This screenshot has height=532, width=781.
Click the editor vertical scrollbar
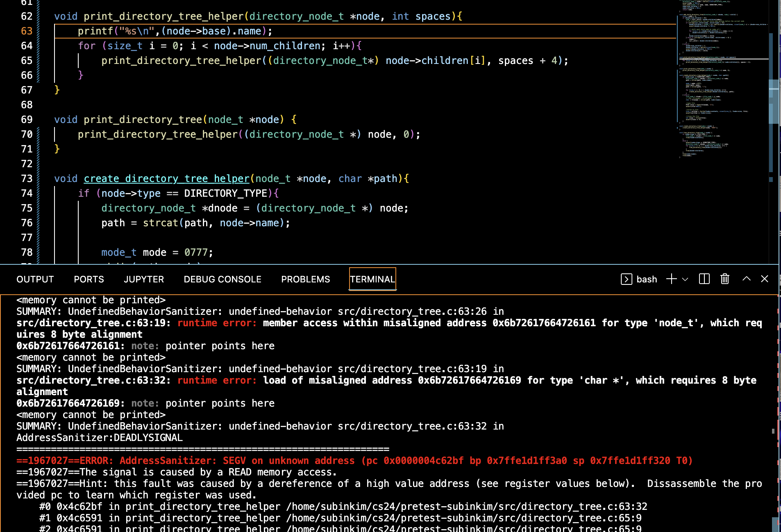click(x=773, y=102)
